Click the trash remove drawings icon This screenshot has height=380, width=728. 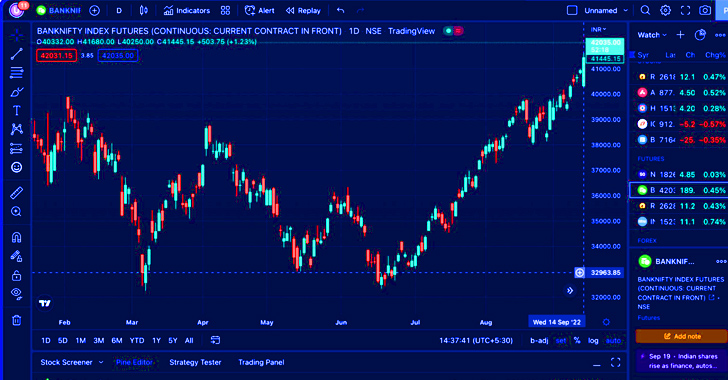click(x=16, y=320)
